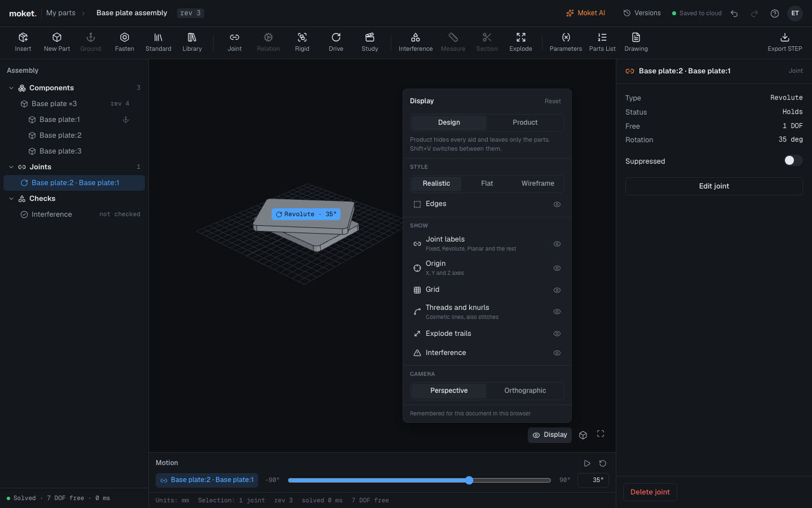The image size is (812, 508).
Task: Toggle the Suppressed switch
Action: (x=793, y=161)
